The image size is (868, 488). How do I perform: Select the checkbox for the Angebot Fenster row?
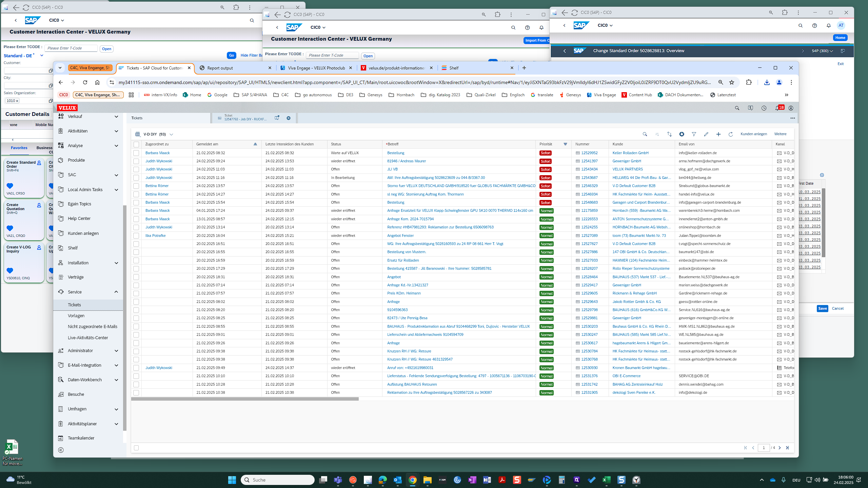click(x=136, y=236)
